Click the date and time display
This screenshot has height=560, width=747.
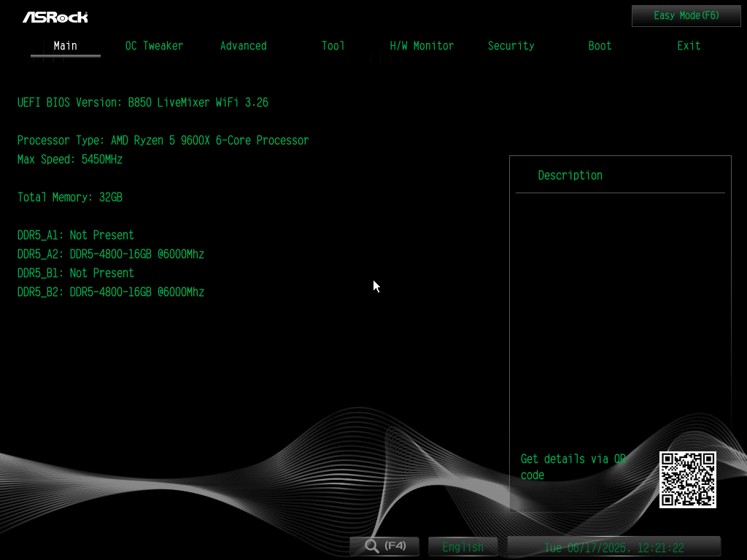coord(614,547)
